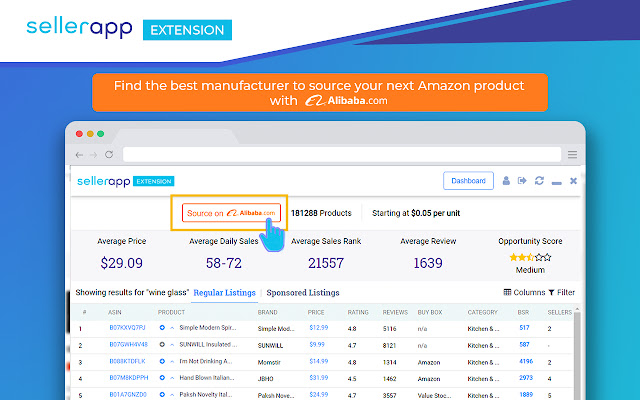Click the $12.99 price value

click(319, 328)
